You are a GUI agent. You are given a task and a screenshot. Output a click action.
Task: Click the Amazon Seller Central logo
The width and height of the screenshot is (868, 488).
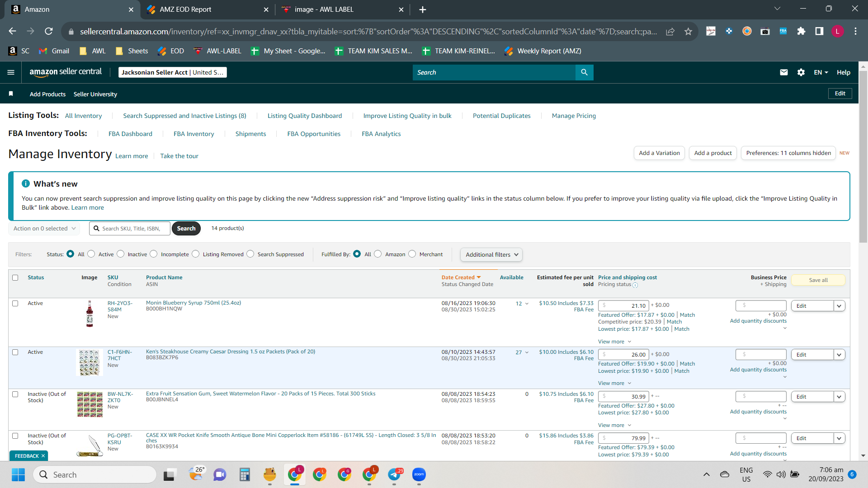point(66,72)
